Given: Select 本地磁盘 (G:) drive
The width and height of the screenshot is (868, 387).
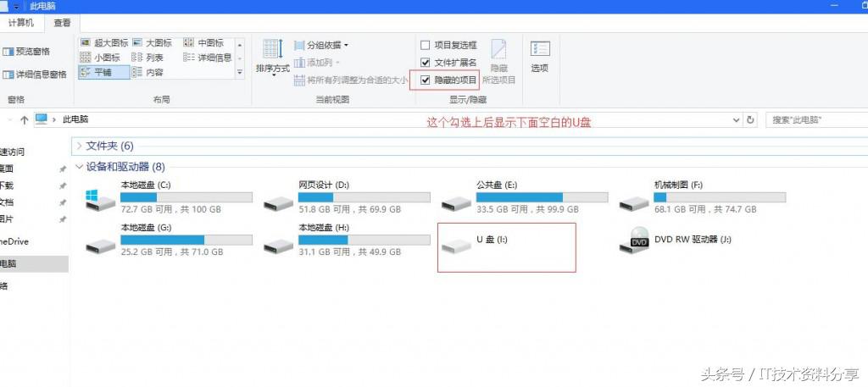Looking at the screenshot, I should pos(169,240).
